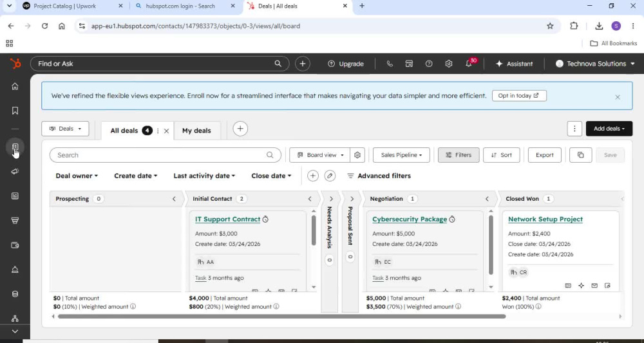Click Opt in today link
This screenshot has height=343, width=644.
(x=519, y=96)
